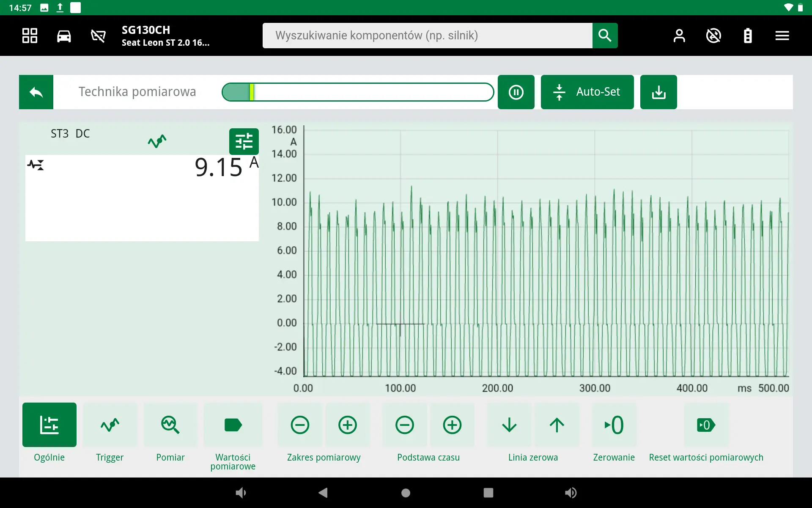Select the Ogólnie tab

[49, 425]
